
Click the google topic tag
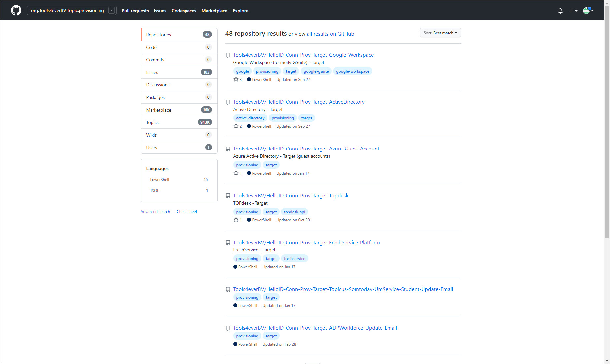click(x=243, y=71)
